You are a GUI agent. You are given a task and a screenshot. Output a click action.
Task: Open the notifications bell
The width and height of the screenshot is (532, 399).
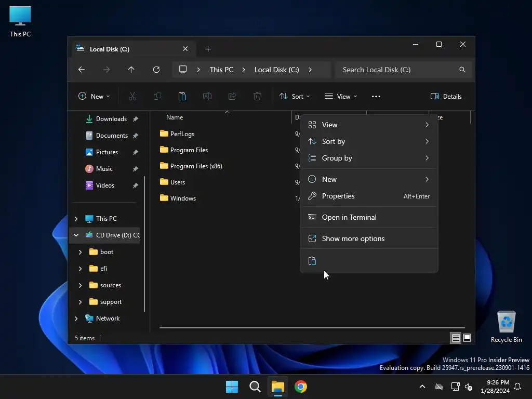pyautogui.click(x=518, y=387)
